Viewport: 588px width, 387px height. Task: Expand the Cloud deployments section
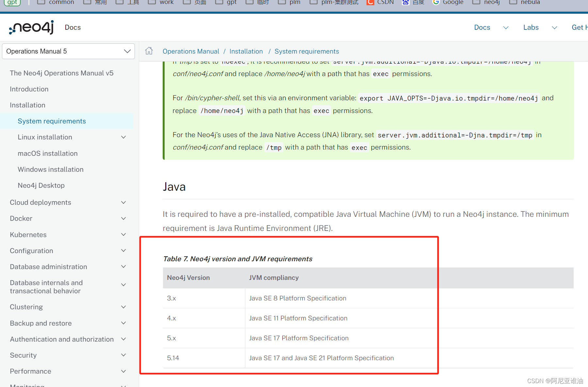click(123, 202)
